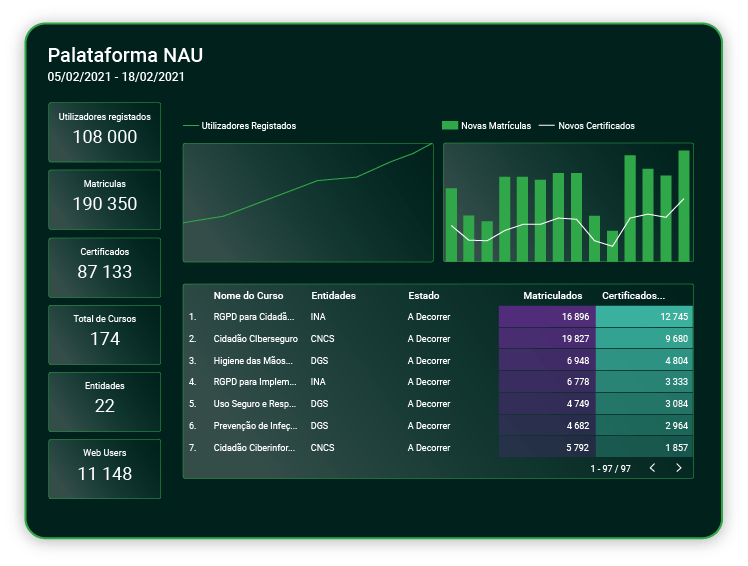Image resolution: width=748 pixels, height=566 pixels.
Task: Click the Utilizadores Registados line chart
Action: tap(308, 202)
